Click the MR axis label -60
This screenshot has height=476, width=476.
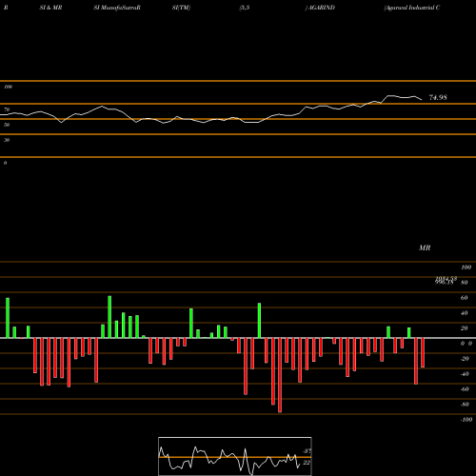tap(465, 389)
